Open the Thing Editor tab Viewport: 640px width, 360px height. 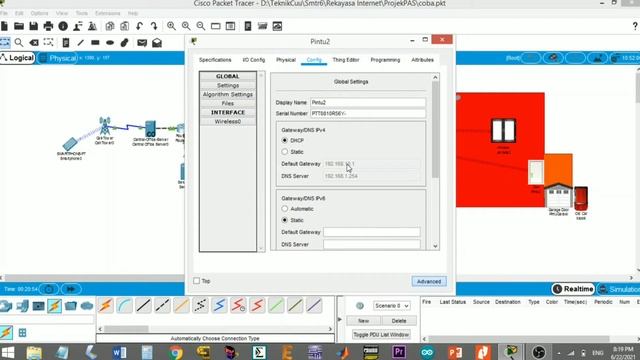coord(346,60)
